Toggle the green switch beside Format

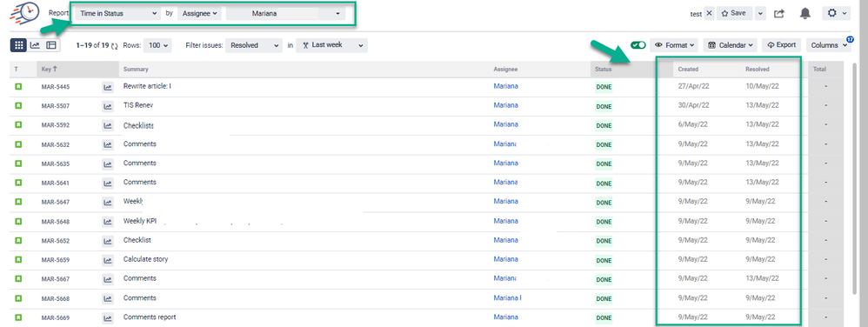(x=638, y=45)
